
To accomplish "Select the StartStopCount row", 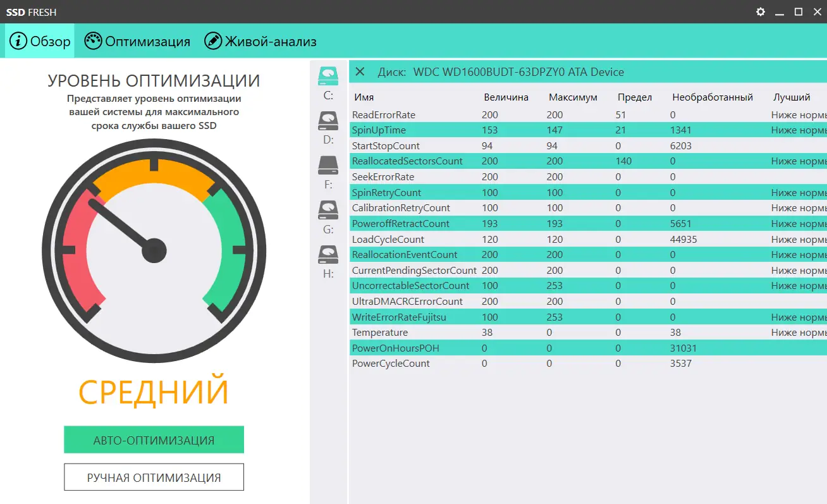I will point(588,145).
